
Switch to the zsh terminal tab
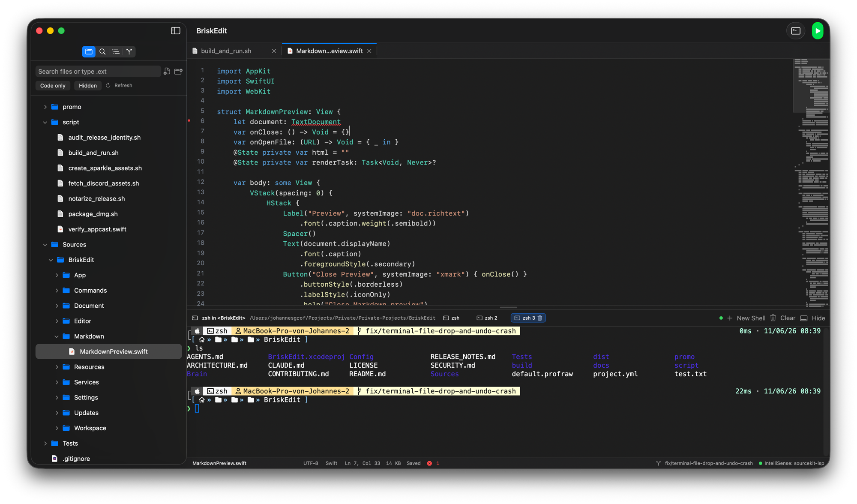point(451,318)
